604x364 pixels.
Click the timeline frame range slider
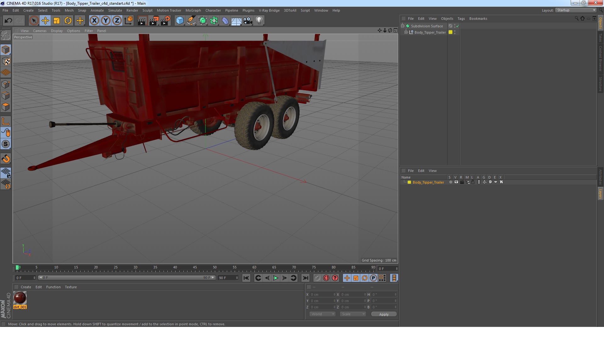coord(126,278)
